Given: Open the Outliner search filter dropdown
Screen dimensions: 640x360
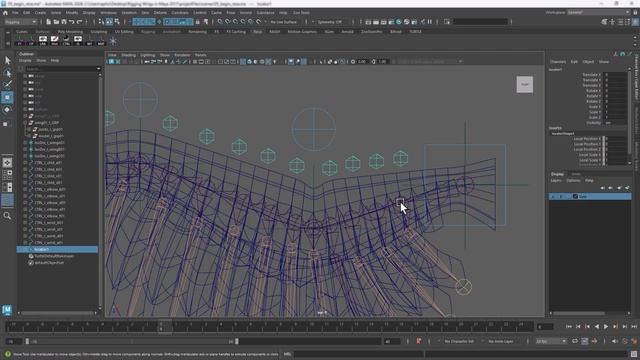Looking at the screenshot, I should tap(98, 69).
